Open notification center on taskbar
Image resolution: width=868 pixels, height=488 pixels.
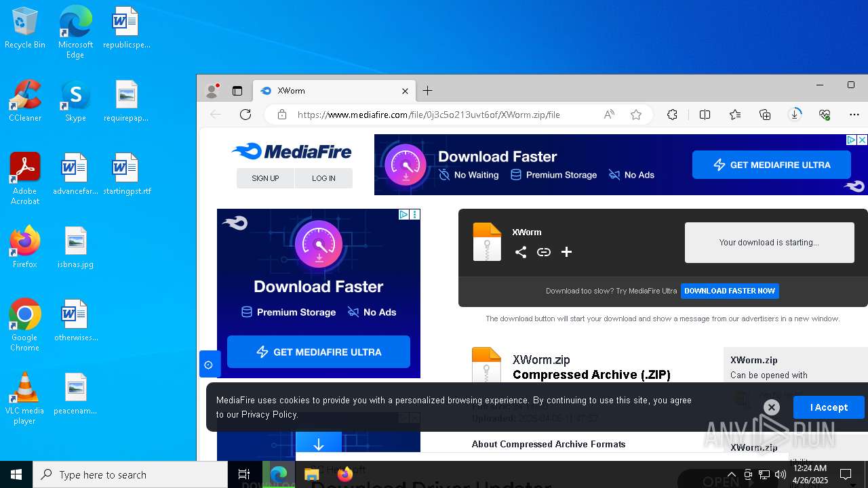846,474
